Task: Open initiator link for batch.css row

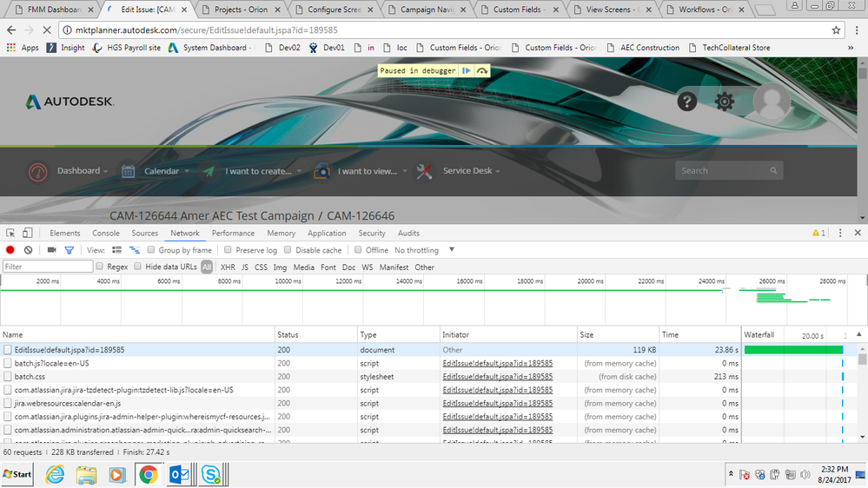Action: coord(497,376)
